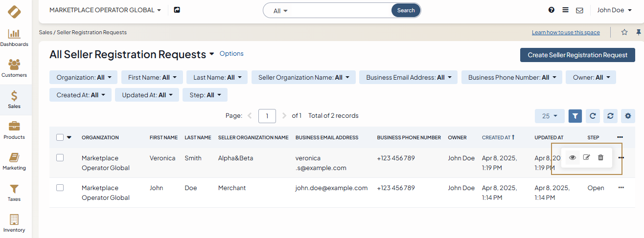Tick the checkbox for John Doe's row
Viewport: 644px width, 238px height.
click(60, 188)
